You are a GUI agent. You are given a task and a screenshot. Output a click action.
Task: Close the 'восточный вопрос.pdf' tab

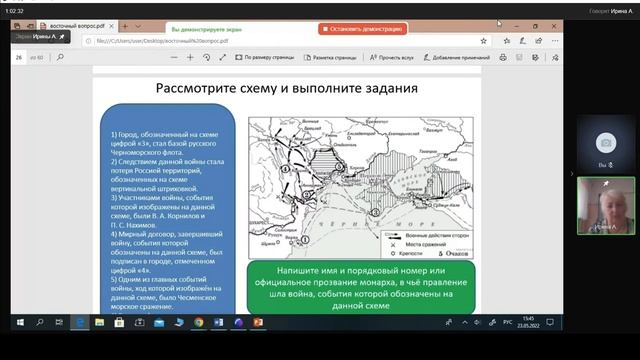(111, 26)
